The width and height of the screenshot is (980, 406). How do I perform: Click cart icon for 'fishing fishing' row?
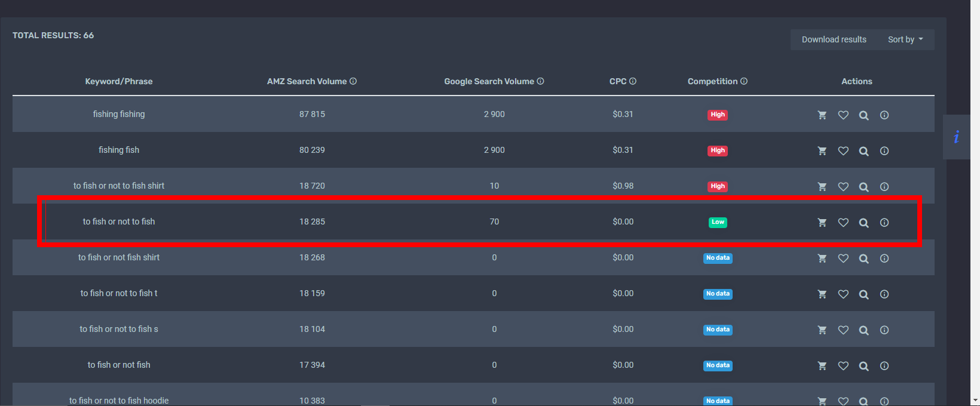822,115
